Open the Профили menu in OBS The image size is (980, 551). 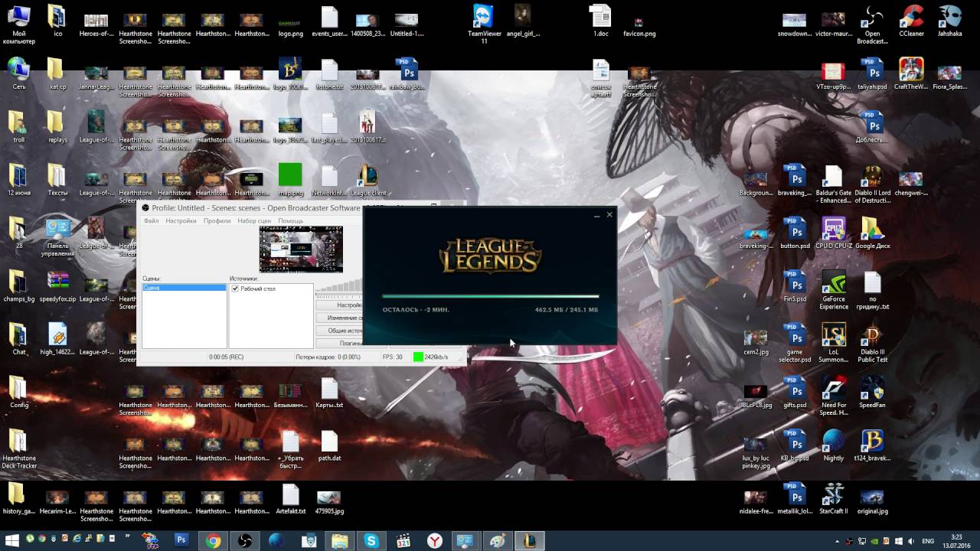[217, 220]
